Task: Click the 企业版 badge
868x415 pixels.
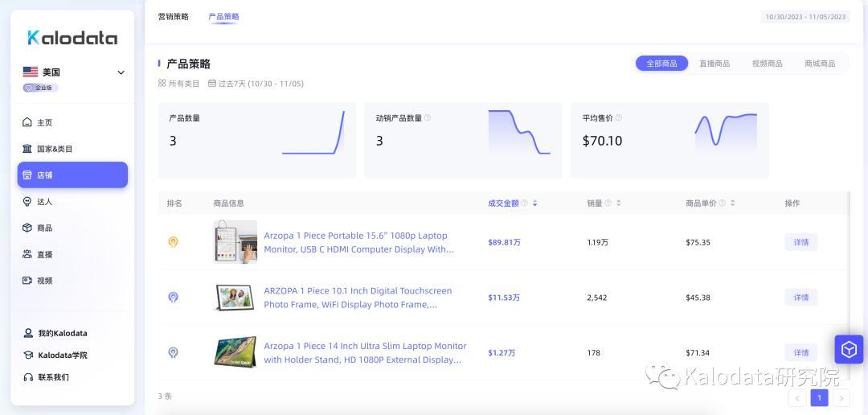Action: click(40, 88)
